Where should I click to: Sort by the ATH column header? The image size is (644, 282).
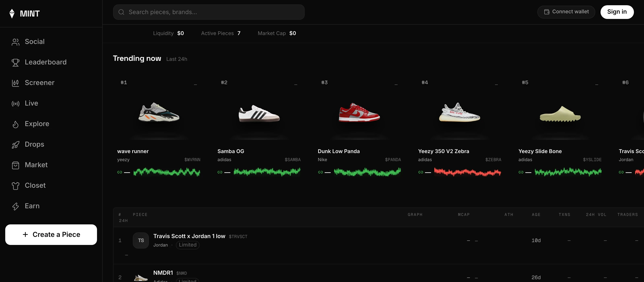[x=509, y=215]
